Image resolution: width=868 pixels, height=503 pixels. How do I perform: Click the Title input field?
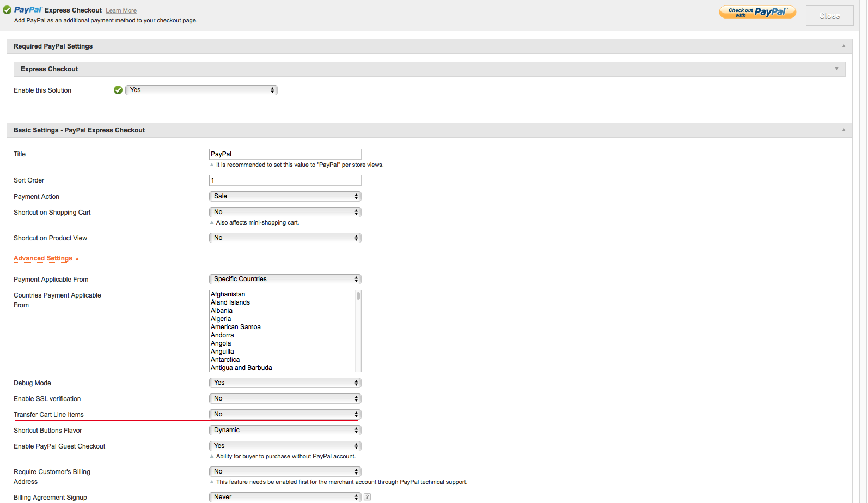pyautogui.click(x=285, y=154)
